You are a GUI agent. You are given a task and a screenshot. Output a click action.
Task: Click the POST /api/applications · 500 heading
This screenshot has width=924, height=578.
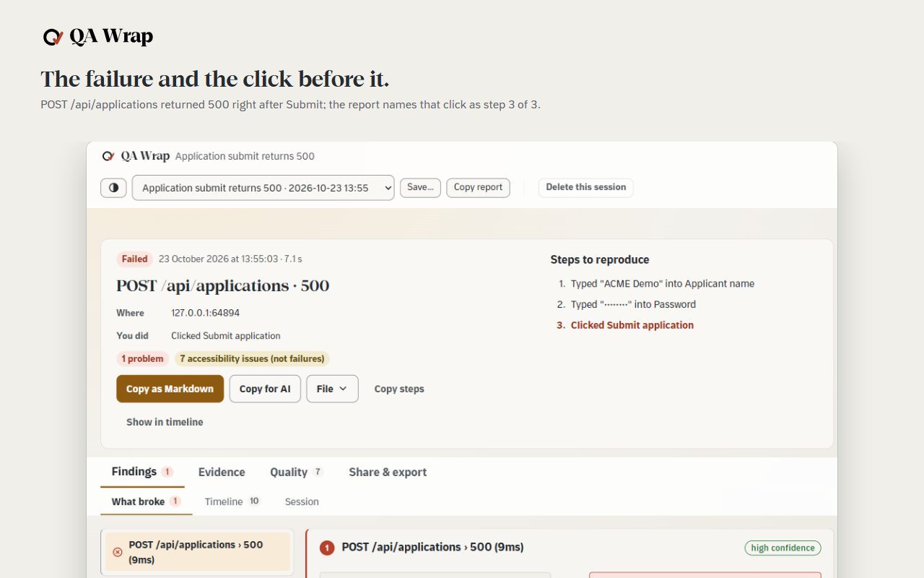[223, 285]
